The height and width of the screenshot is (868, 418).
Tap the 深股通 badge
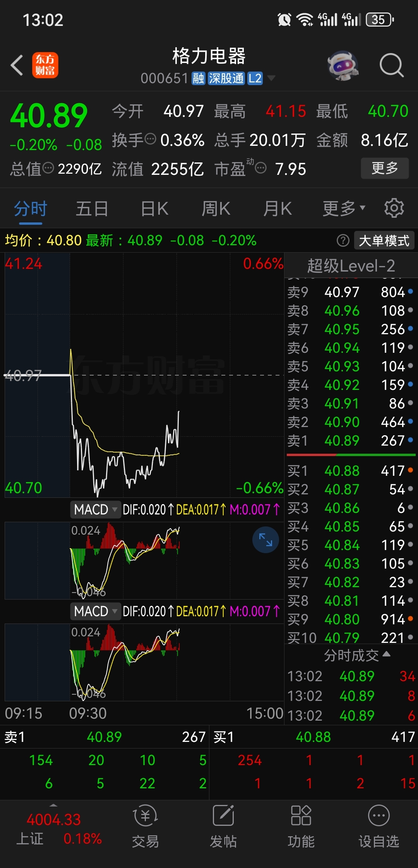coord(226,79)
